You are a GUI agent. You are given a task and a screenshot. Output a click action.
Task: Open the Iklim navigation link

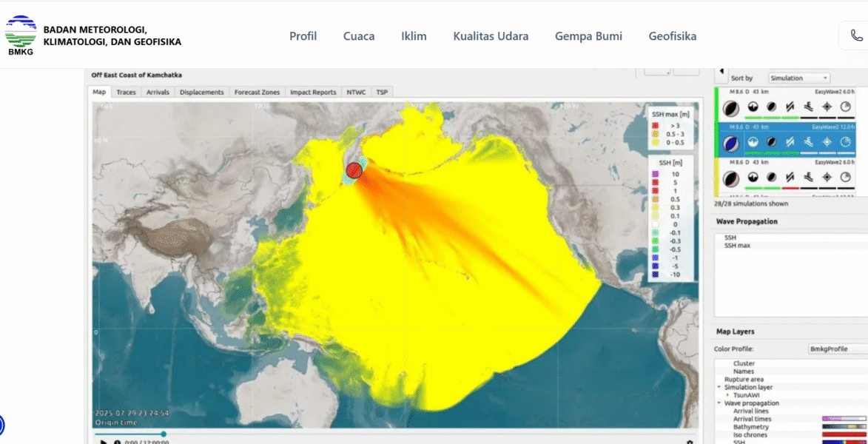pyautogui.click(x=414, y=36)
